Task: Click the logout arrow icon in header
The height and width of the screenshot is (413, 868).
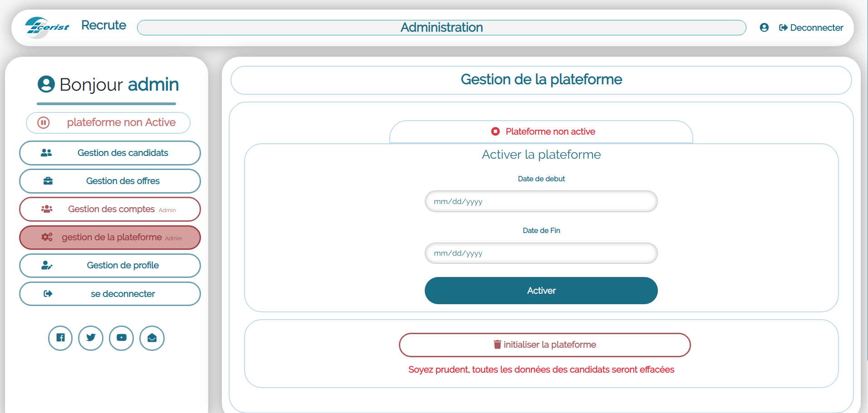Action: 784,28
